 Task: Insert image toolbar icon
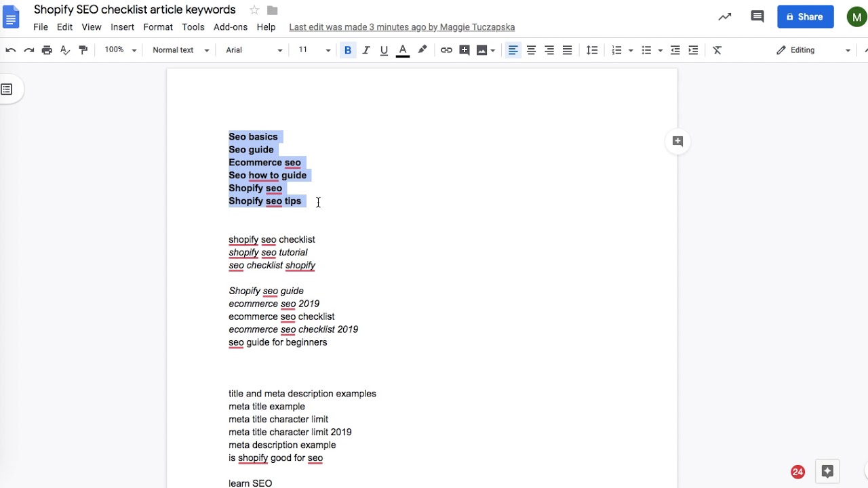(x=482, y=50)
